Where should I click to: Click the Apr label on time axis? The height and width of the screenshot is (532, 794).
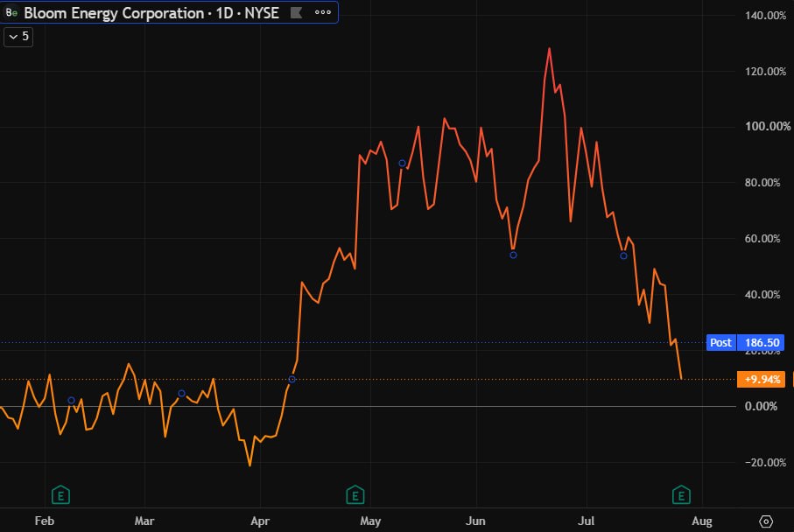click(260, 521)
